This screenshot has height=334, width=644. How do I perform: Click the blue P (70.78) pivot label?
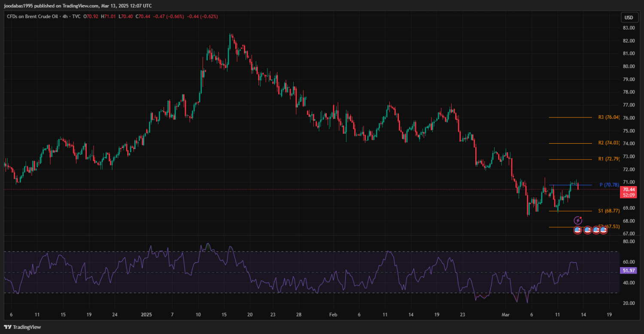[609, 185]
